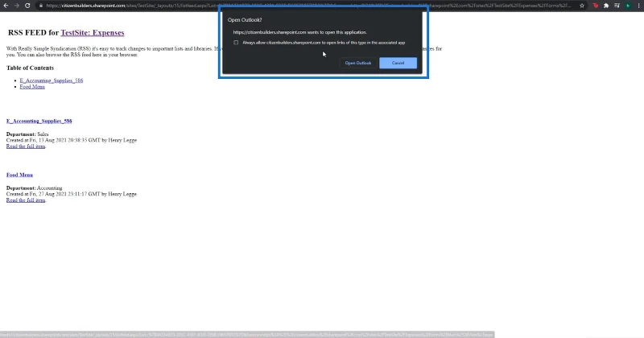Bookmark this page with star icon
This screenshot has width=644, height=338.
pos(582,6)
